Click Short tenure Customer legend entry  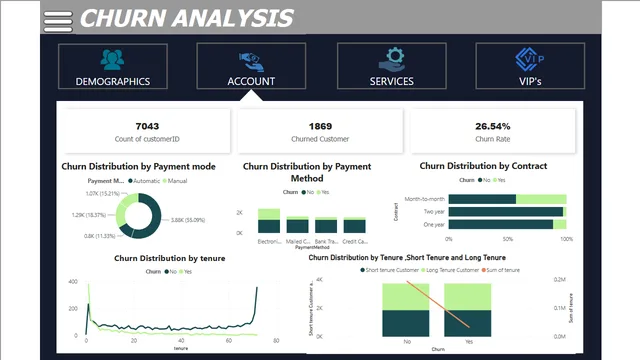coord(390,270)
